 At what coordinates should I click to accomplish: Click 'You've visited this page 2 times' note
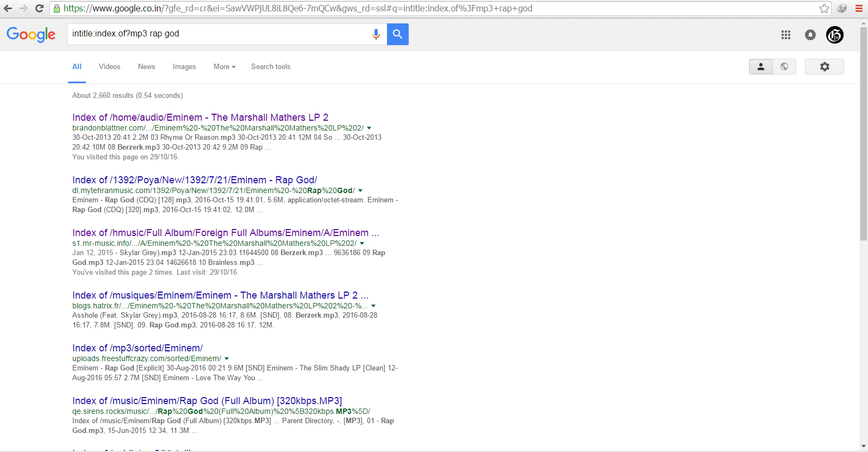tap(154, 273)
